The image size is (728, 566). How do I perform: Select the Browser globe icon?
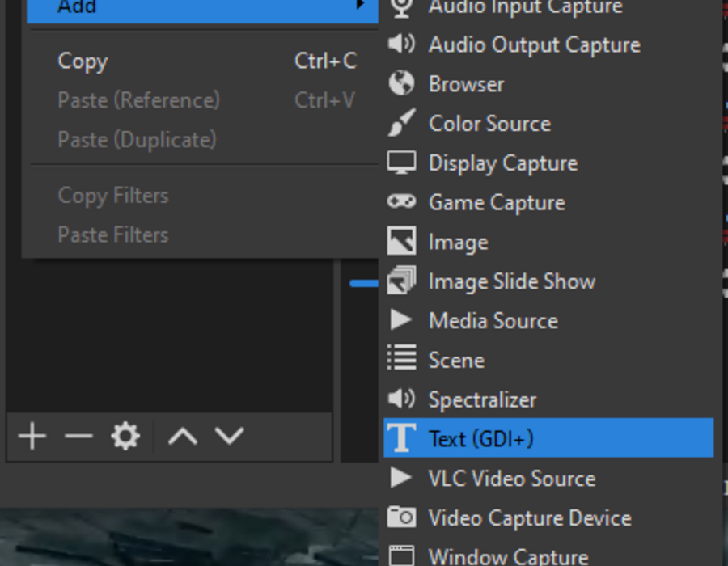pyautogui.click(x=401, y=83)
